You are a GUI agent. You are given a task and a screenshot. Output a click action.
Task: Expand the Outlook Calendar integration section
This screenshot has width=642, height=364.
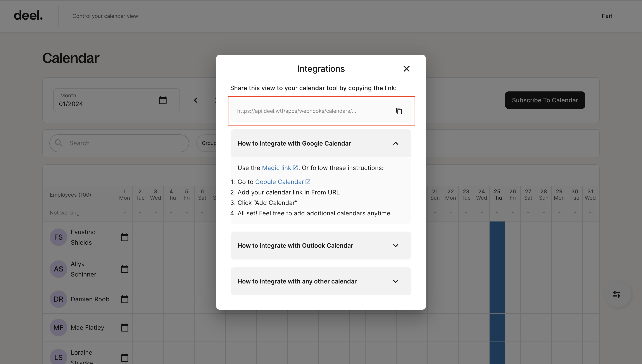pos(321,246)
